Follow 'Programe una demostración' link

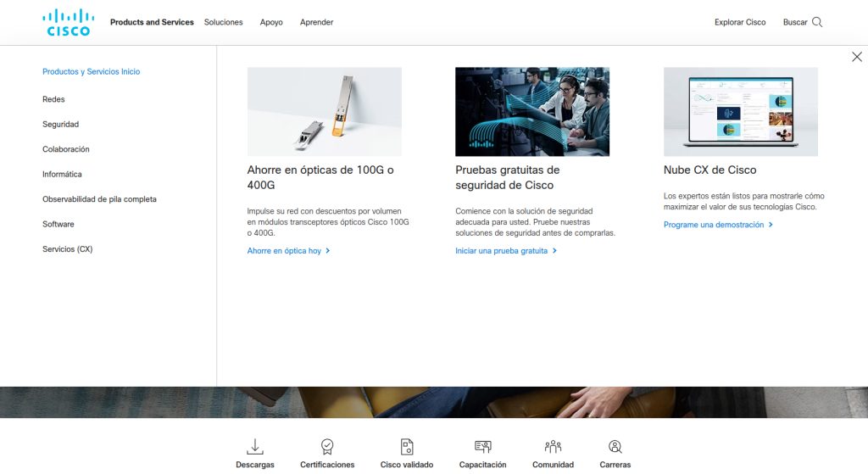[x=718, y=225]
